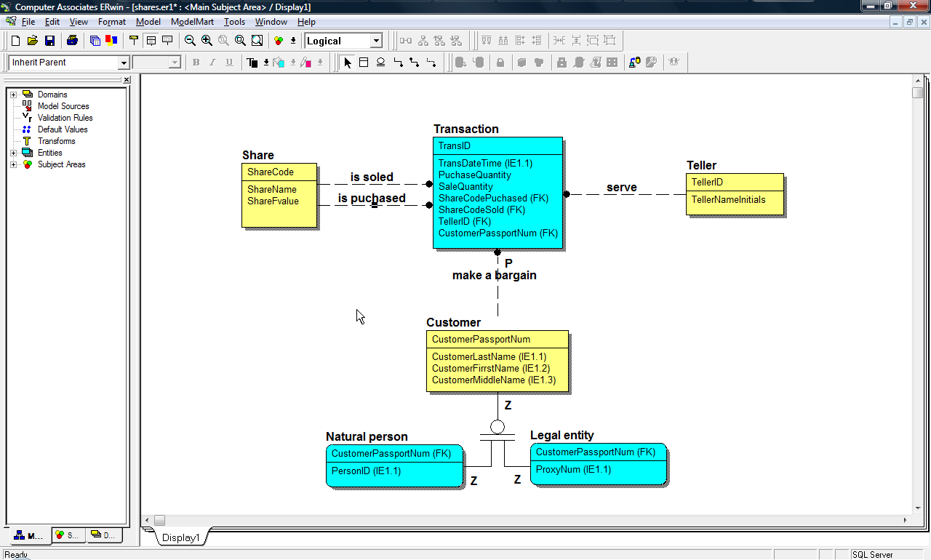Image resolution: width=931 pixels, height=560 pixels.
Task: Switch to the Subject Area 'S...' explorer tab
Action: (x=68, y=535)
